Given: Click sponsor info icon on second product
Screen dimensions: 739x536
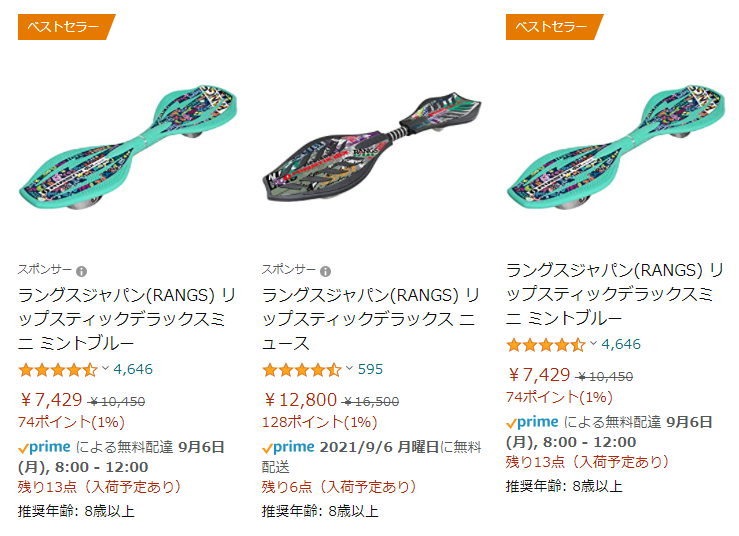Looking at the screenshot, I should click(326, 271).
